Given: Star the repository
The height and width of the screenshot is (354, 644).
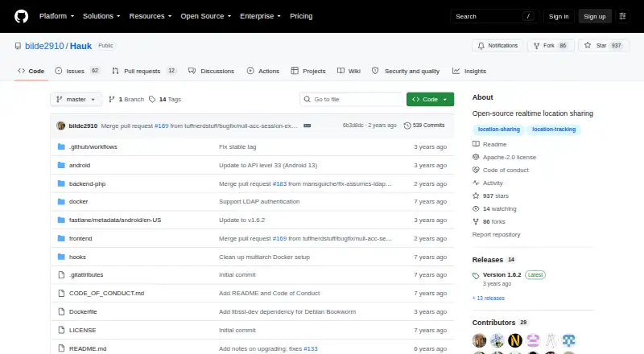Looking at the screenshot, I should tap(603, 46).
